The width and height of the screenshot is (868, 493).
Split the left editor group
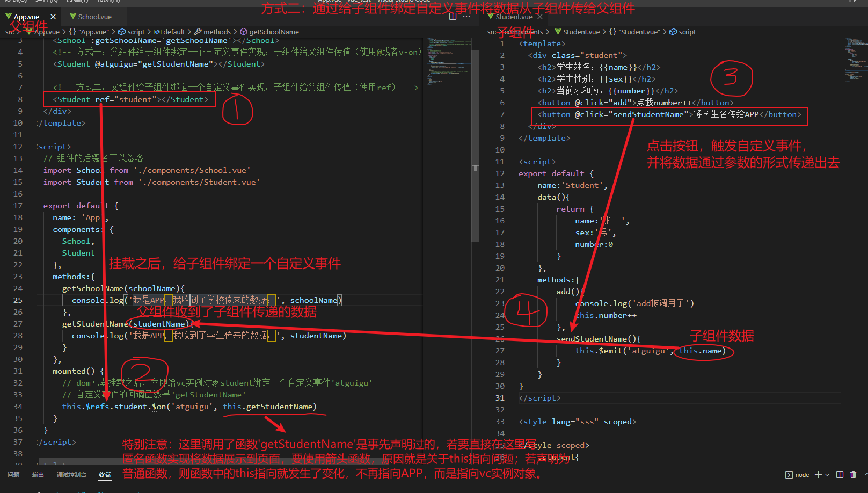point(453,17)
